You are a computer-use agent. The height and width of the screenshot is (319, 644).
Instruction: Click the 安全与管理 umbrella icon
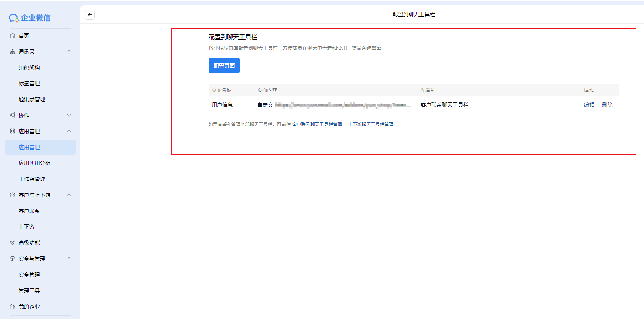12,259
